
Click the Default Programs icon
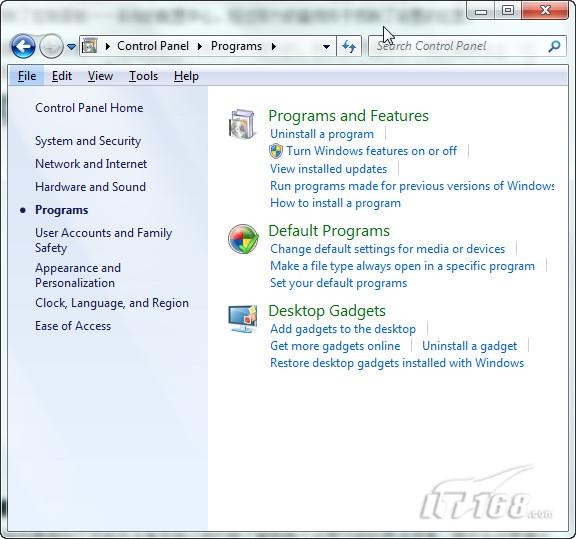(x=243, y=239)
